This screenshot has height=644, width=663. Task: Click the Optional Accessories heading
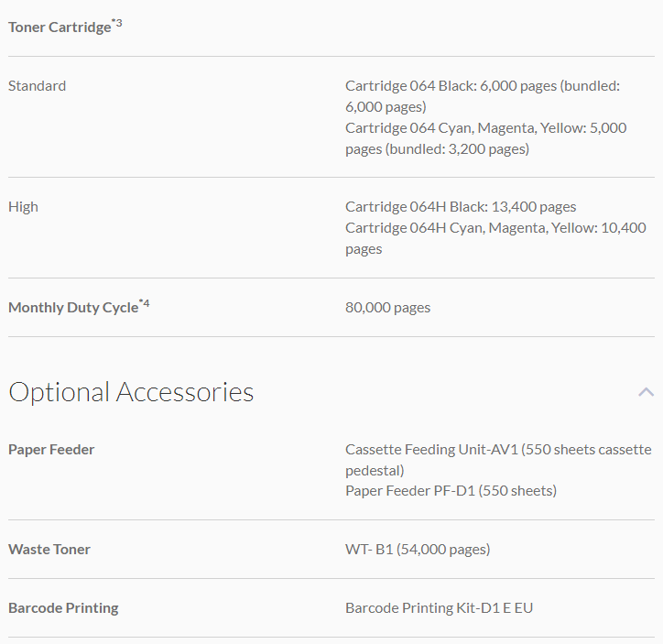131,392
